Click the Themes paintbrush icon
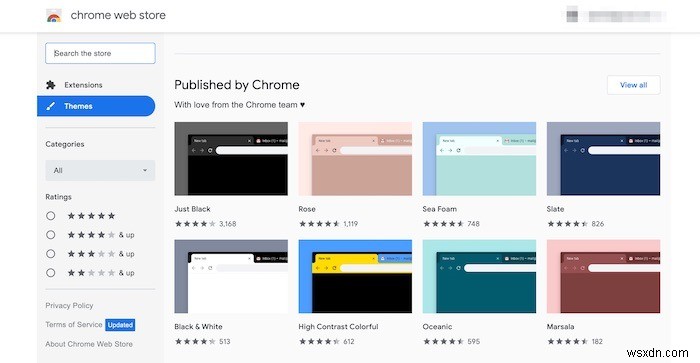Viewport: 700px width, 363px height. tap(51, 106)
